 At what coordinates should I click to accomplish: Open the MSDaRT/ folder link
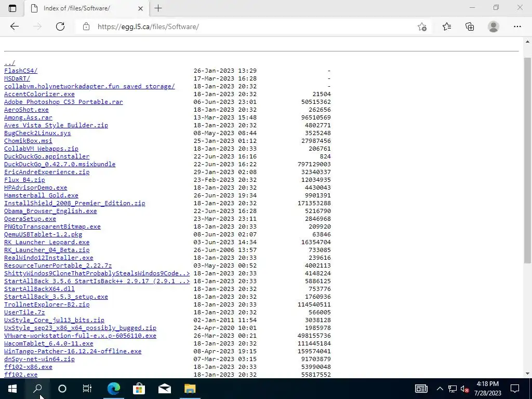coord(17,78)
